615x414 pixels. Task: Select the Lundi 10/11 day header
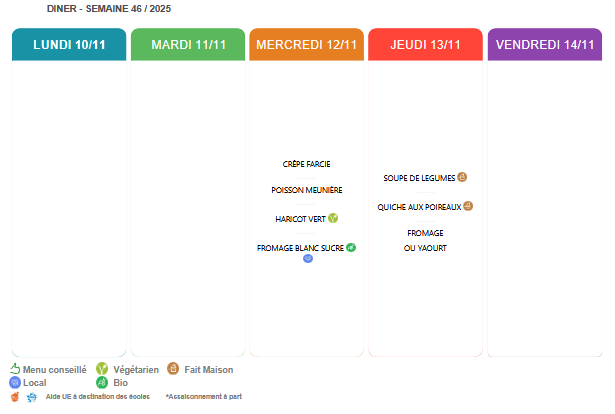pyautogui.click(x=69, y=45)
